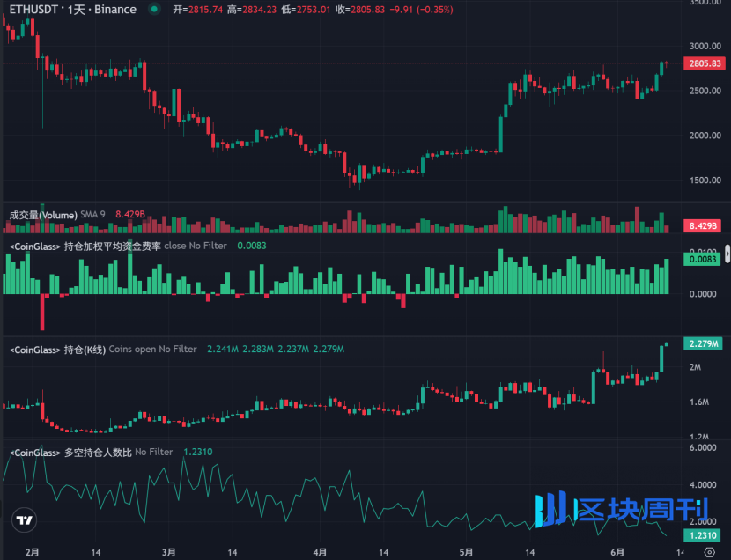The image size is (731, 560).
Task: Click the 2月 date on time axis
Action: pyautogui.click(x=33, y=553)
